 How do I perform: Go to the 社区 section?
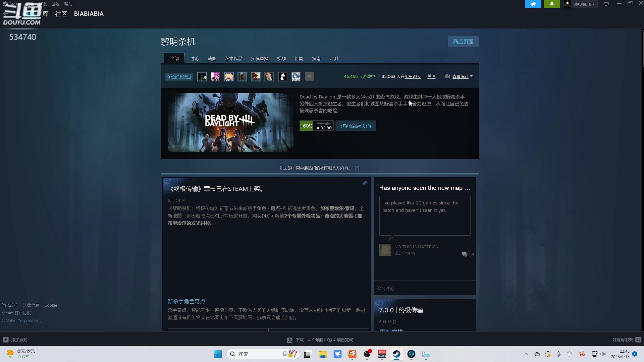tap(61, 14)
